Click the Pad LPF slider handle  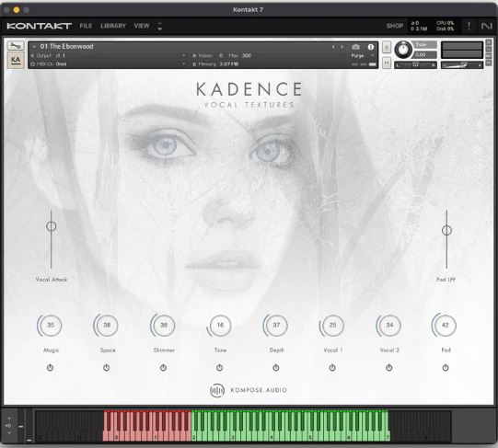[x=446, y=231]
